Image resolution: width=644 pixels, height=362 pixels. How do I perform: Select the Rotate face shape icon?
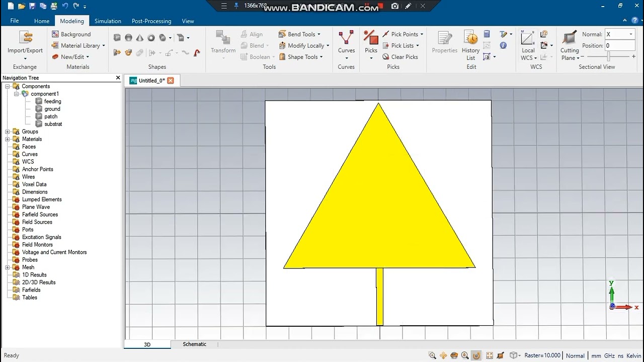tap(128, 52)
